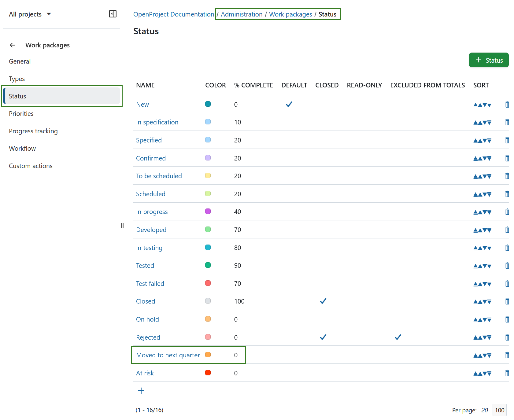This screenshot has width=514, height=420.
Task: Move "Tested" to the top of the list
Action: pos(475,265)
